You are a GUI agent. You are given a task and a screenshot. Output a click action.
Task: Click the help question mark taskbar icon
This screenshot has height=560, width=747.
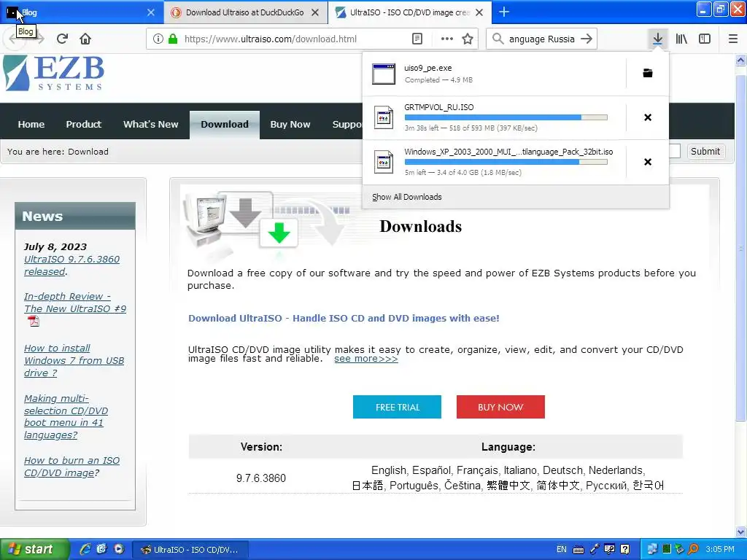click(625, 550)
